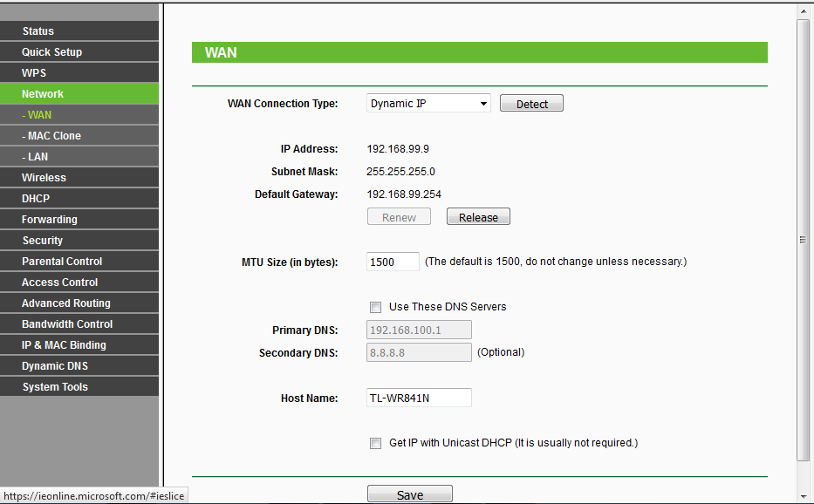Open Advanced Routing menu item
This screenshot has width=814, height=504.
[79, 303]
